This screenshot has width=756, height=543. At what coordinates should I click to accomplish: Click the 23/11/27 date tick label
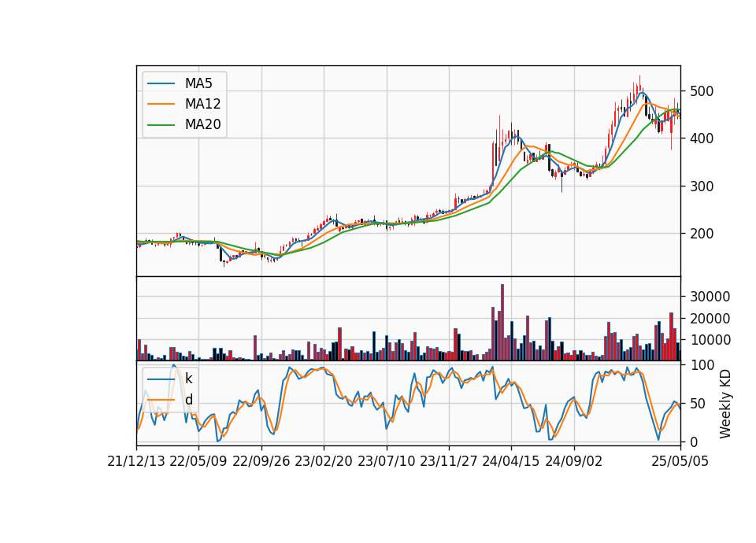pos(449,462)
